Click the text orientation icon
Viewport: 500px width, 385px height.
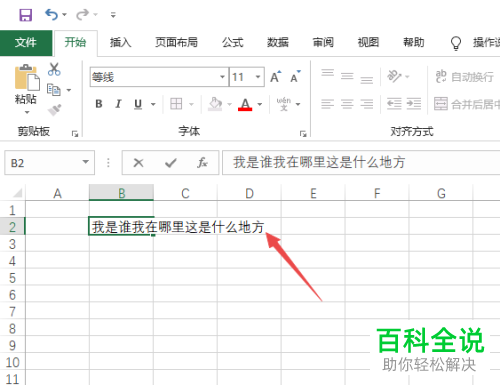(x=394, y=76)
